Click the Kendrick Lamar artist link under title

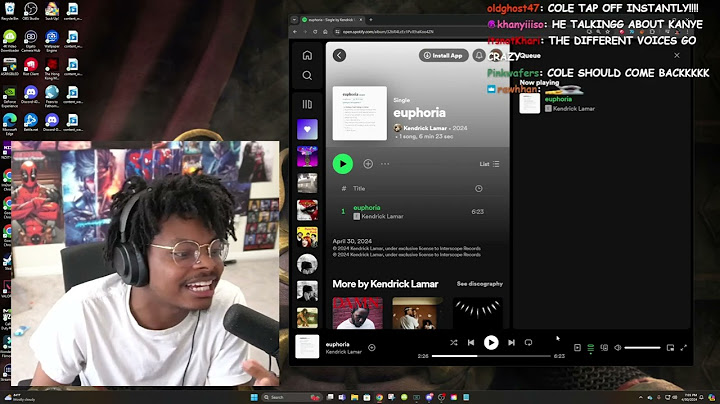[x=425, y=128]
